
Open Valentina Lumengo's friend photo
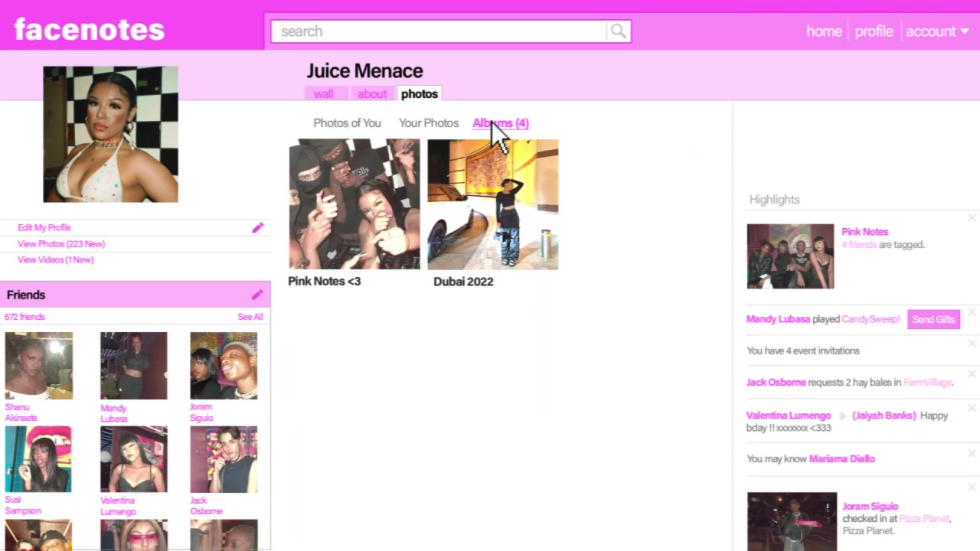coord(133,459)
